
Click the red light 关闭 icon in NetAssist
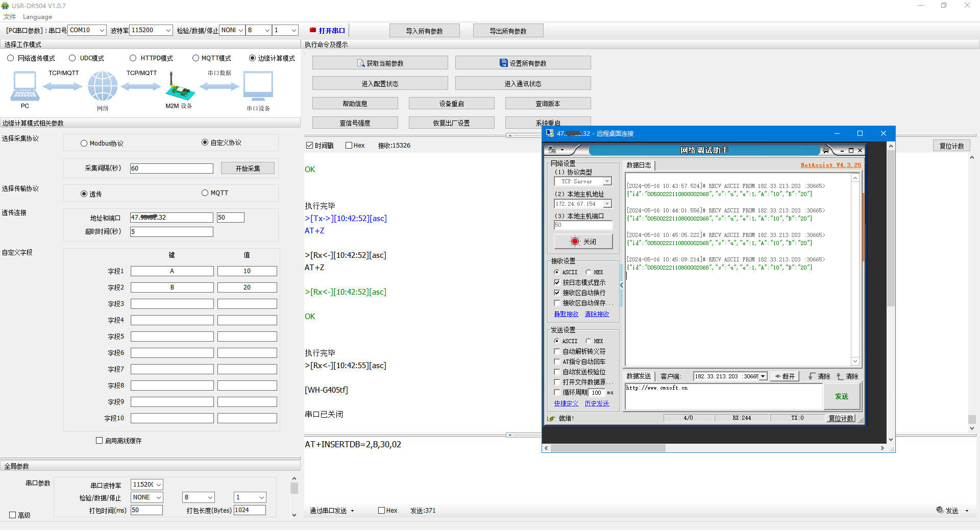tap(575, 242)
